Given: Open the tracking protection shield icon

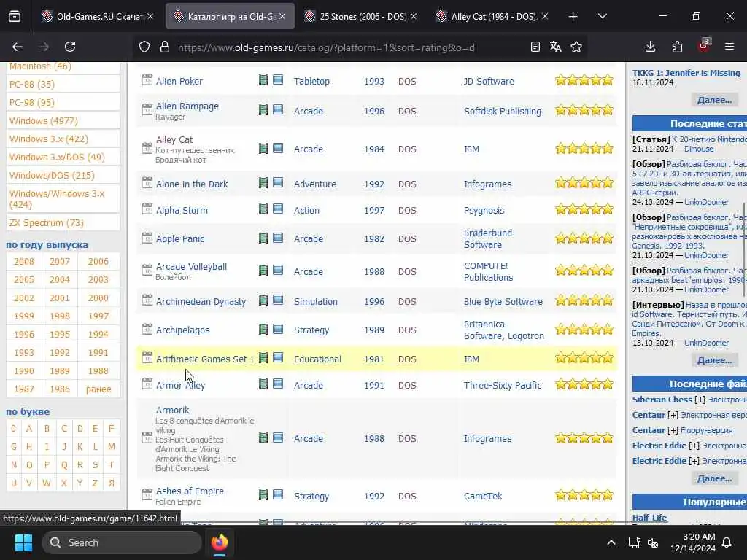Looking at the screenshot, I should [x=144, y=47].
